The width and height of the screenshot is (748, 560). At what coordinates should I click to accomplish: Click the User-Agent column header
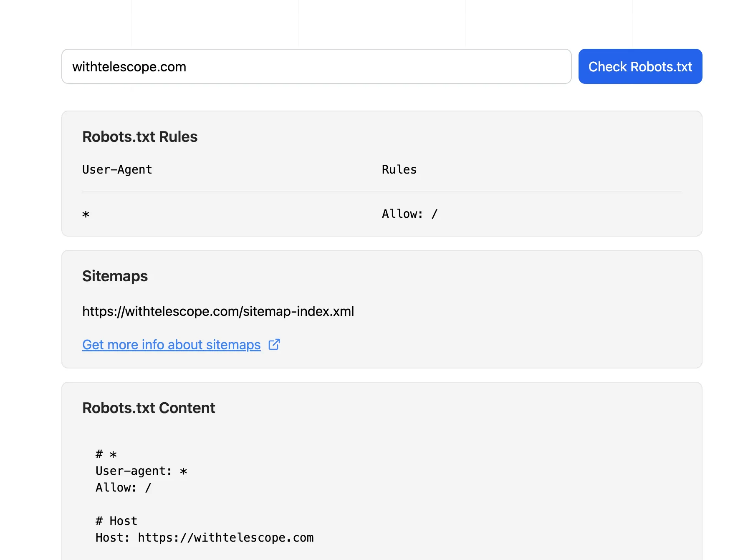click(x=117, y=169)
